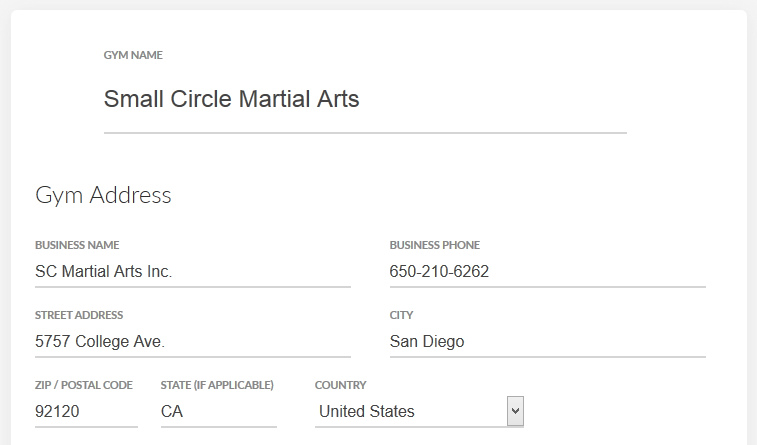This screenshot has width=757, height=445.
Task: Click the BUSINESS NAME label text
Action: [77, 245]
